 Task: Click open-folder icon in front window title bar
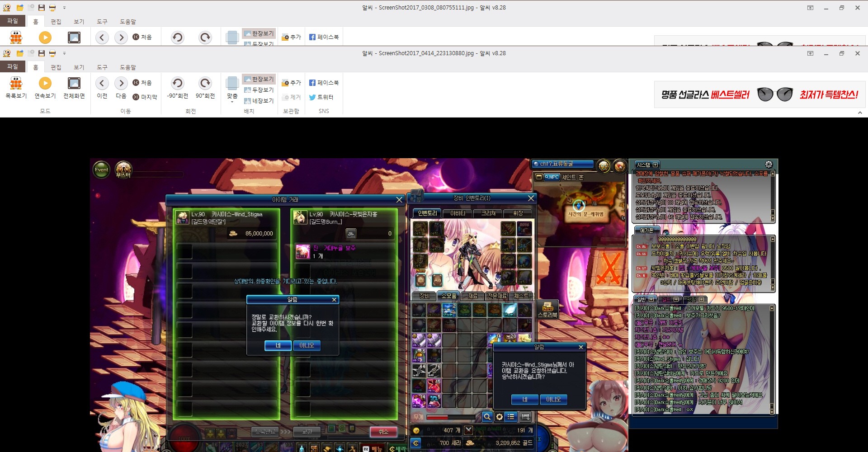point(20,53)
